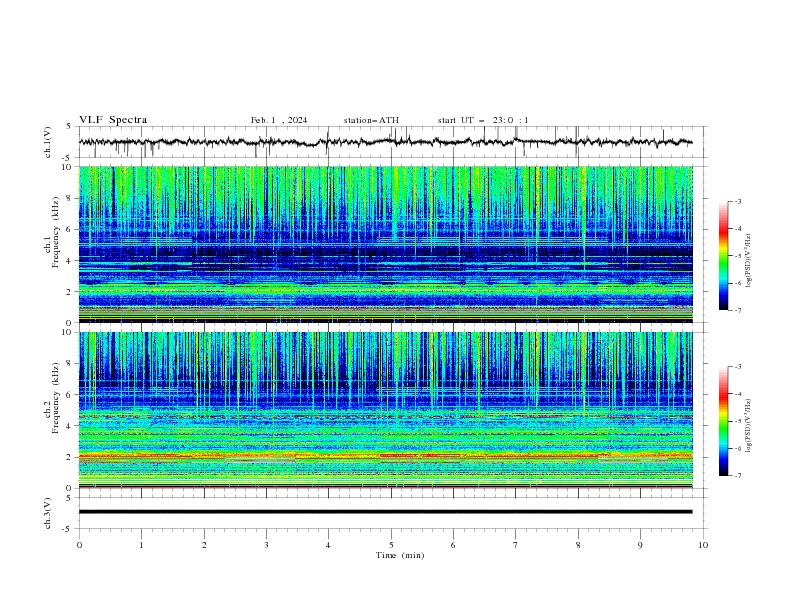Viewport: 792px width, 612px height.
Task: Click inside the ch.1 spectrogram panel
Action: click(x=385, y=244)
